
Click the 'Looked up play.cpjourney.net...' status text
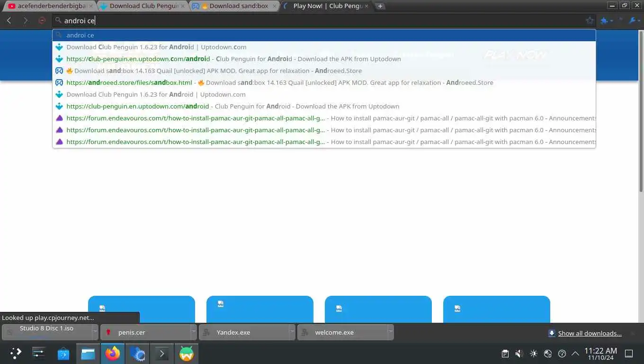coord(48,318)
